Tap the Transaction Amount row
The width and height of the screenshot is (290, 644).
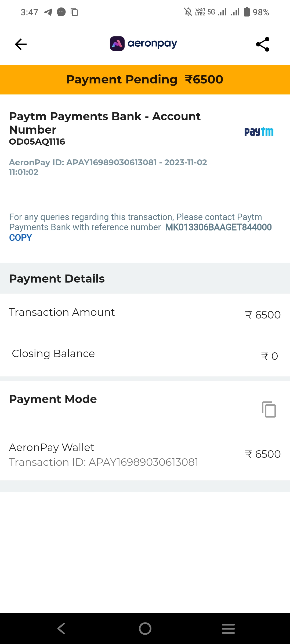(x=145, y=313)
